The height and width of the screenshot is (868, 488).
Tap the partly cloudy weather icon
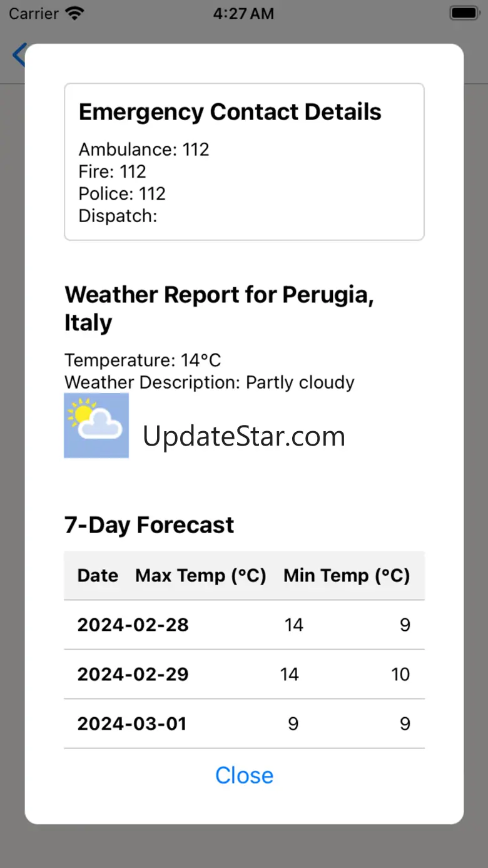(x=96, y=426)
